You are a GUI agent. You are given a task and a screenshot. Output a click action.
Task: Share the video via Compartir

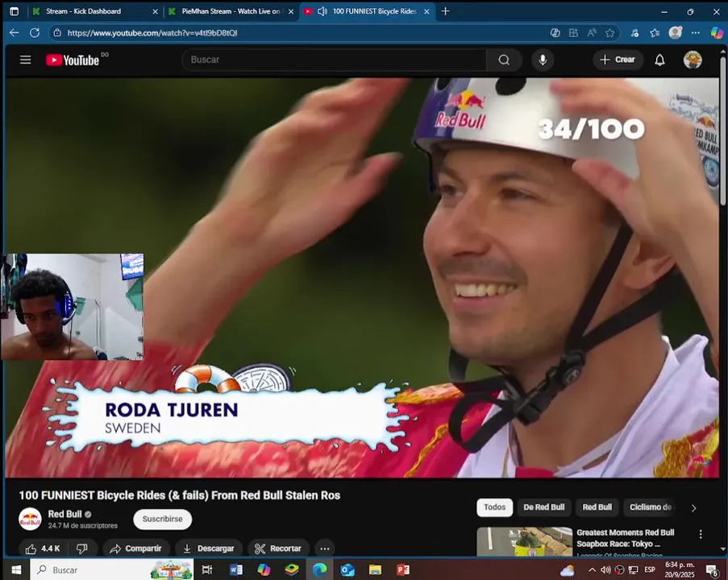pyautogui.click(x=136, y=549)
